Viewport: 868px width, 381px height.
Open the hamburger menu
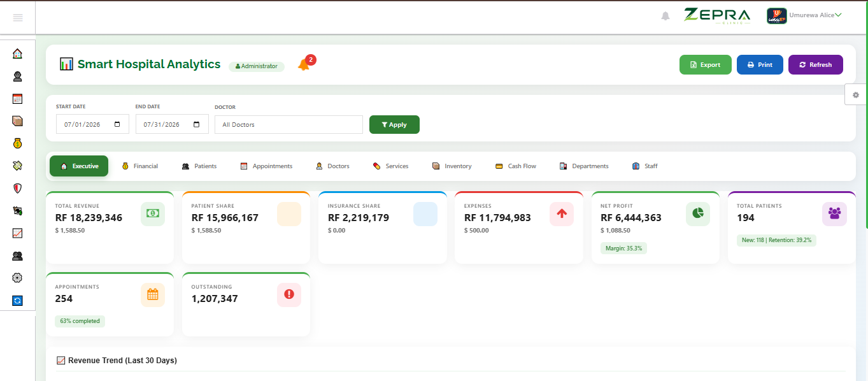(x=18, y=18)
